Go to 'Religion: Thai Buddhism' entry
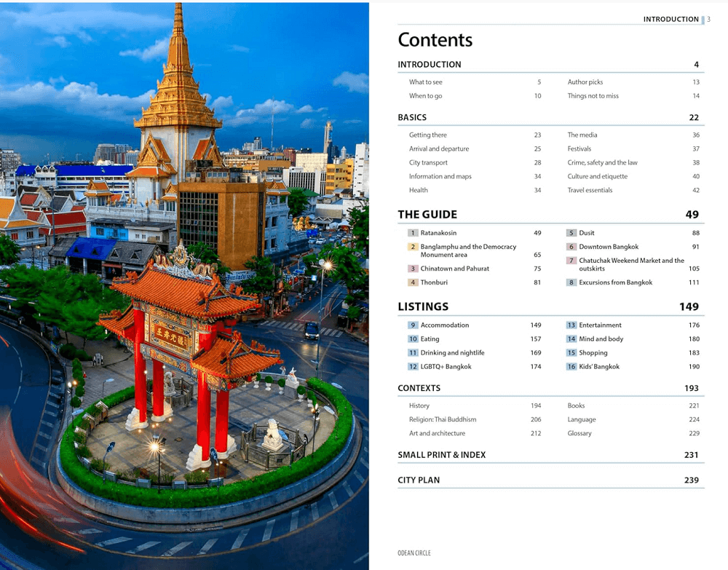Viewport: 728px width, 570px height. [443, 420]
